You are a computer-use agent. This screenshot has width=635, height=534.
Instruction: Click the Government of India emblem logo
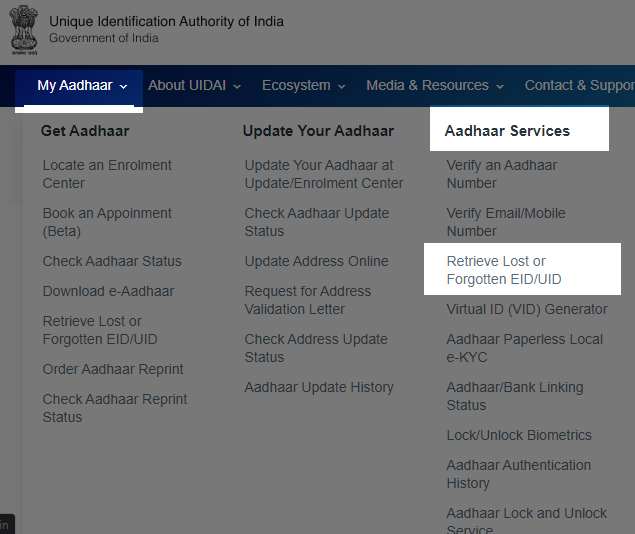pos(24,30)
